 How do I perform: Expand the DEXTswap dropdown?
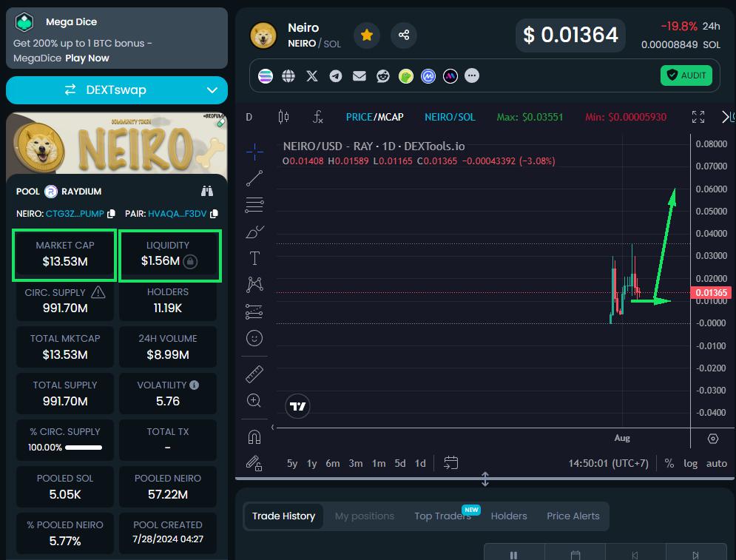(212, 90)
